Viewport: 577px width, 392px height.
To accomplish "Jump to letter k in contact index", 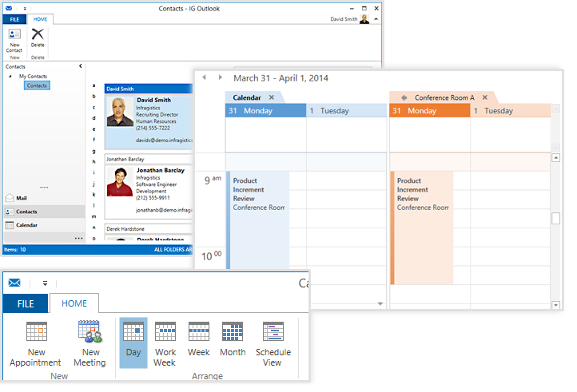I will click(x=94, y=195).
